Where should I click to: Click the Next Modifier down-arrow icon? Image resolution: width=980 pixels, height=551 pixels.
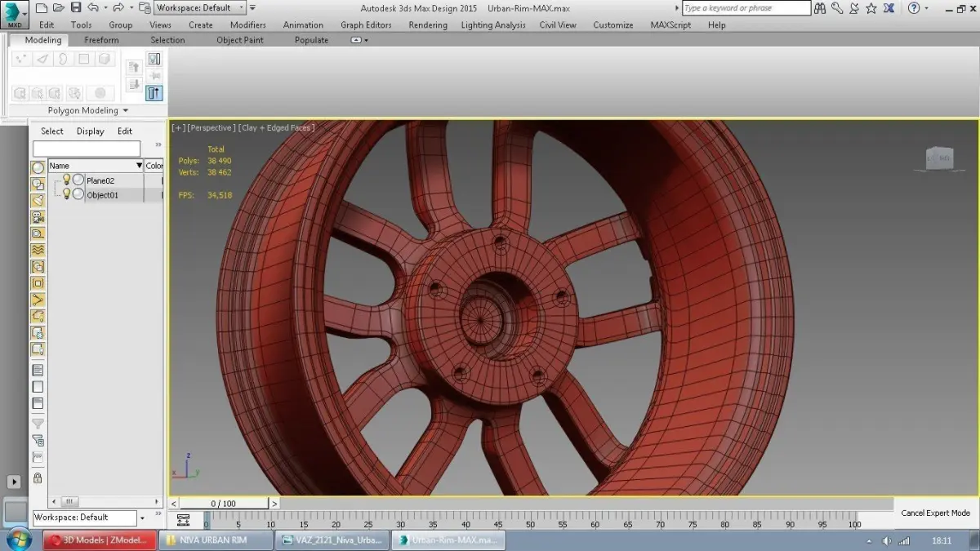click(x=135, y=85)
